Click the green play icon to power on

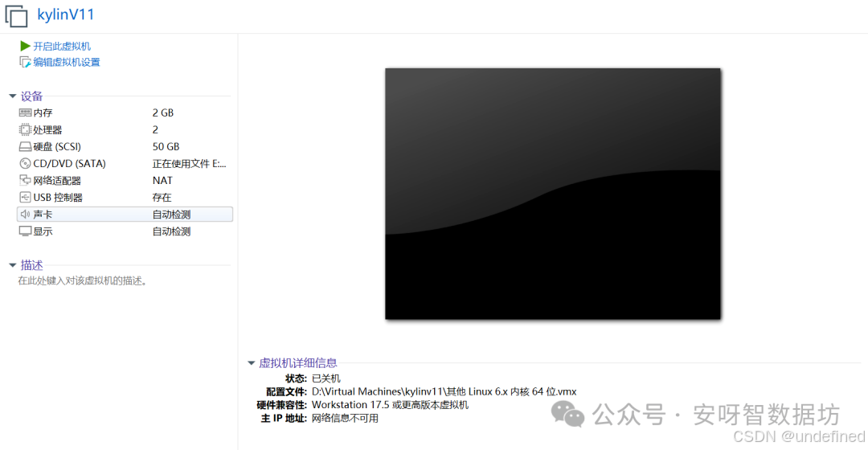(25, 46)
